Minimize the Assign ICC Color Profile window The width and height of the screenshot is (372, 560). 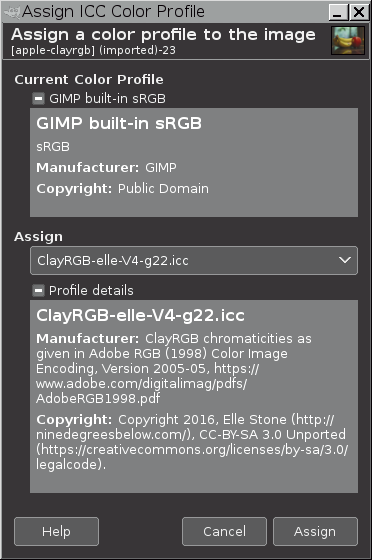pos(338,12)
